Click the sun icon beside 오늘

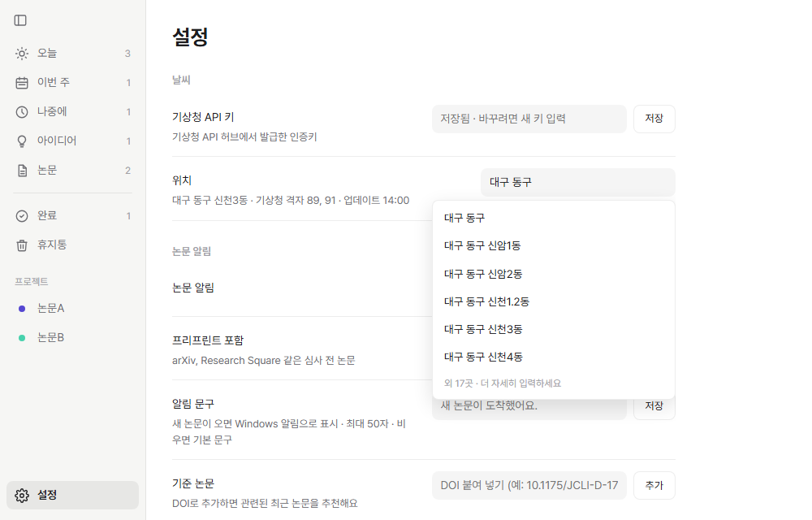tap(22, 54)
